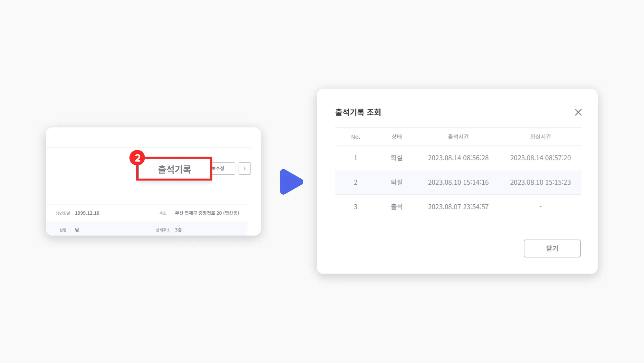Open the 출석기록 highlighted button
Viewport: 644px width, 363px height.
(x=174, y=169)
